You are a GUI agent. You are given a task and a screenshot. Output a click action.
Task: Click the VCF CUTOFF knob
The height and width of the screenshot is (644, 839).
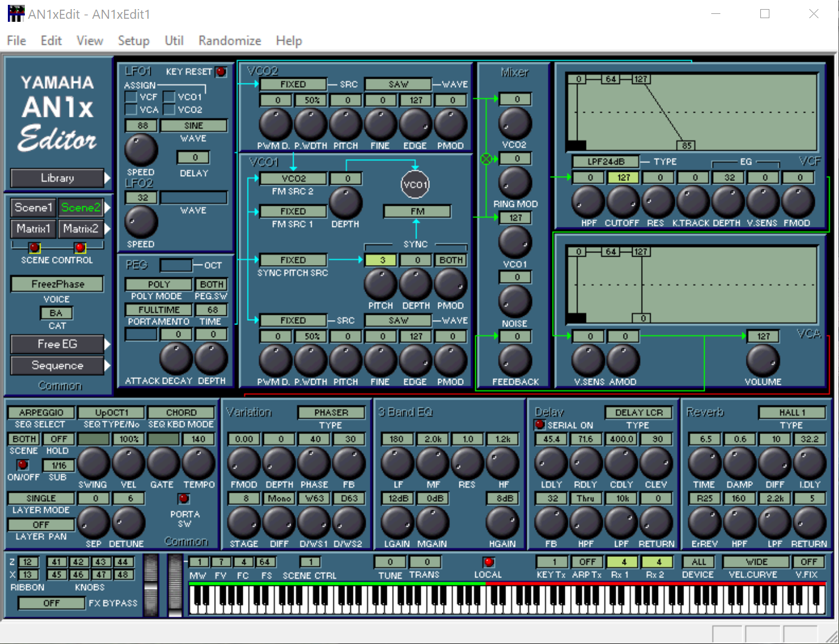click(623, 202)
